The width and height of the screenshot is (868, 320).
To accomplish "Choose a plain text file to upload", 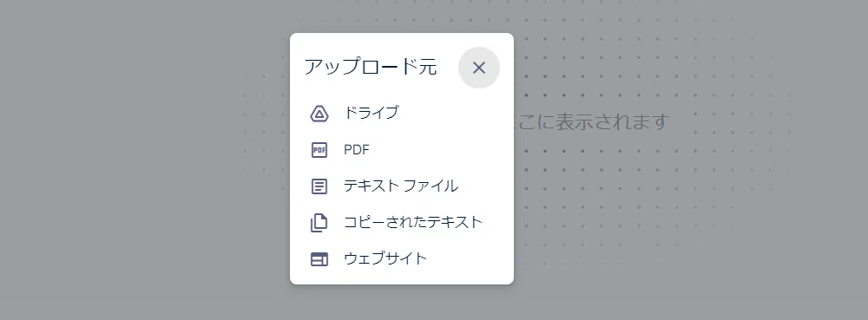I will point(402,186).
